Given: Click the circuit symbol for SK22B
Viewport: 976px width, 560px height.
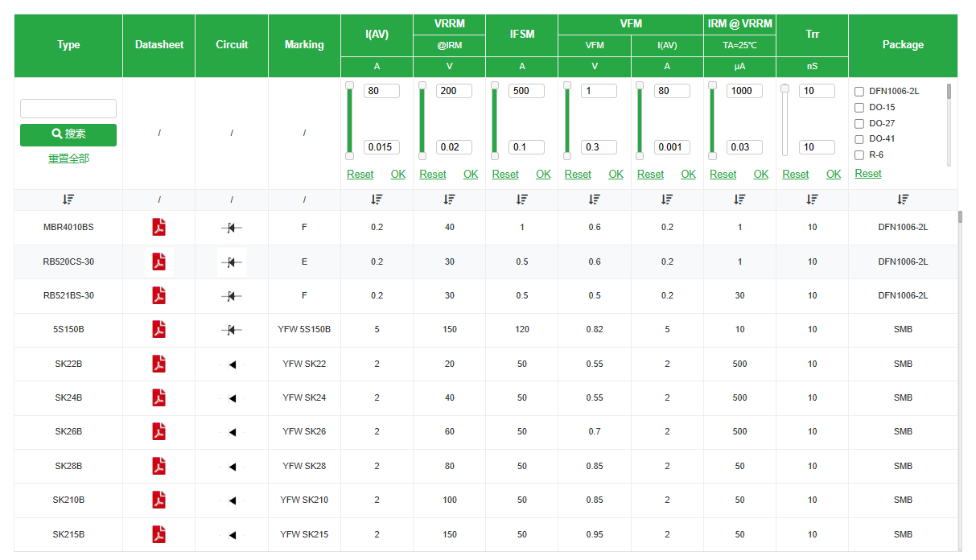Looking at the screenshot, I should [232, 364].
